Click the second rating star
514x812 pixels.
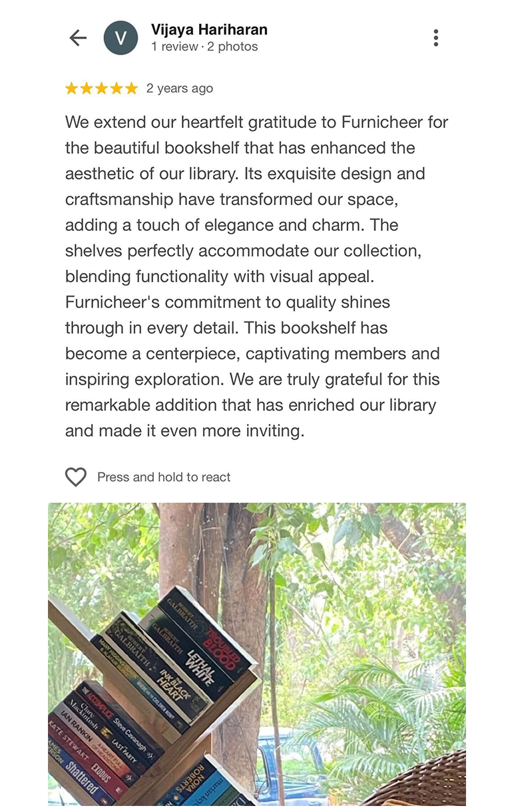(87, 89)
